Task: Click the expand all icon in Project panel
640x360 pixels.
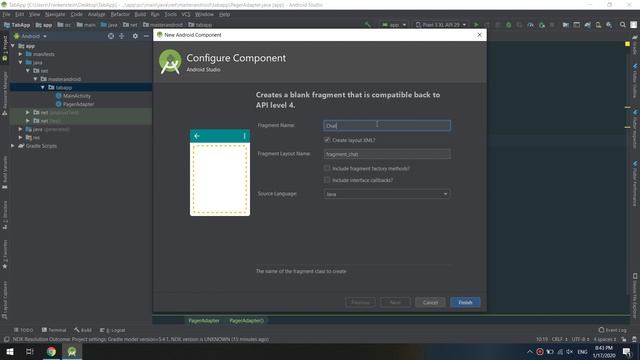Action: (x=122, y=36)
